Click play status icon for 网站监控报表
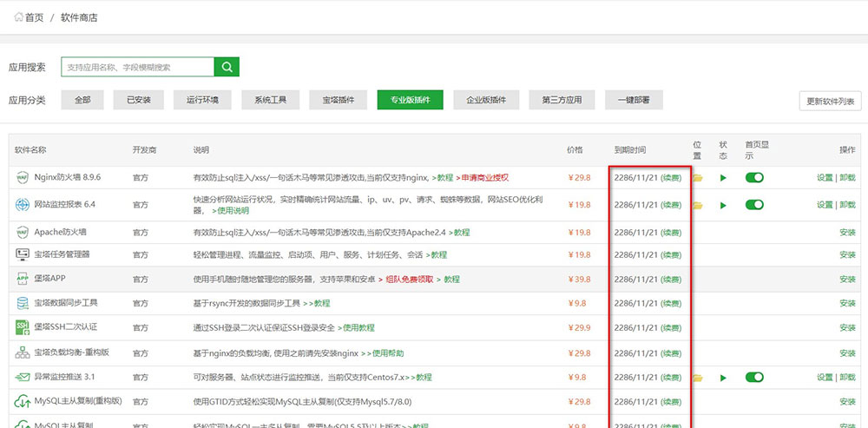868x428 pixels. (723, 205)
